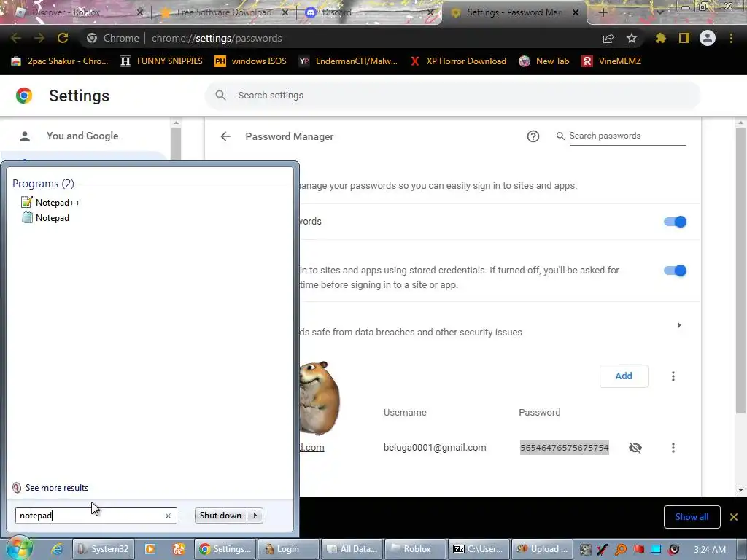Viewport: 747px width, 560px height.
Task: Open the Windows Start orb
Action: 19,548
